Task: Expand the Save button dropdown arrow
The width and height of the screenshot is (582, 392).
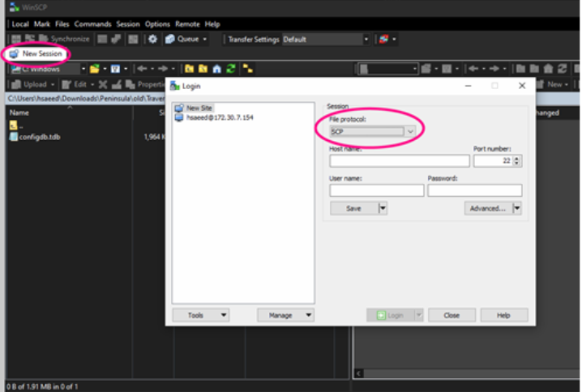Action: click(x=383, y=208)
